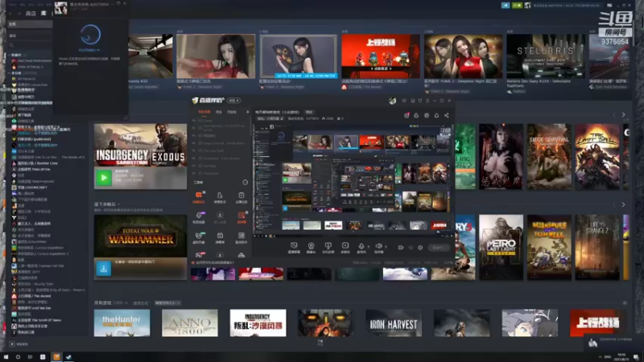Click the bell notification icon in the streaming app
Screen dimensions: 644x362
tap(436, 115)
